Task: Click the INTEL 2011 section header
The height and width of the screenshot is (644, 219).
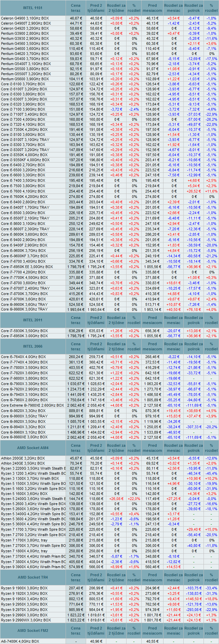Action: [33, 320]
